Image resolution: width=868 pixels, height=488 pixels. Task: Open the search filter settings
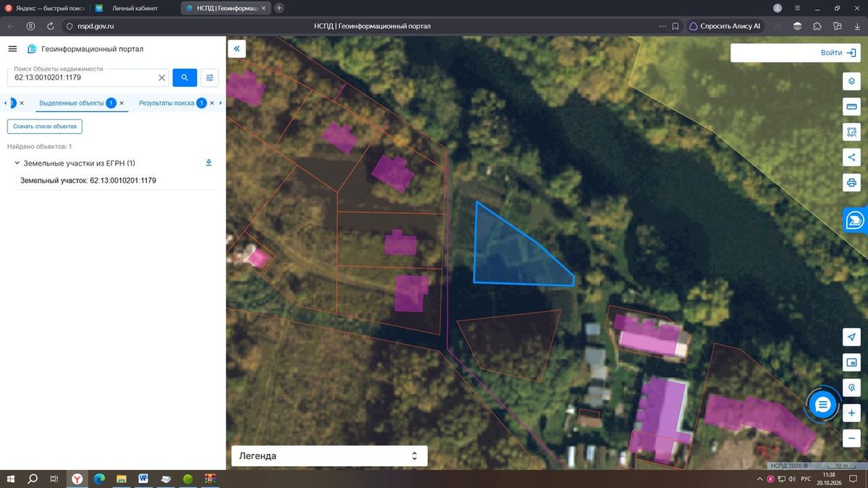[210, 77]
